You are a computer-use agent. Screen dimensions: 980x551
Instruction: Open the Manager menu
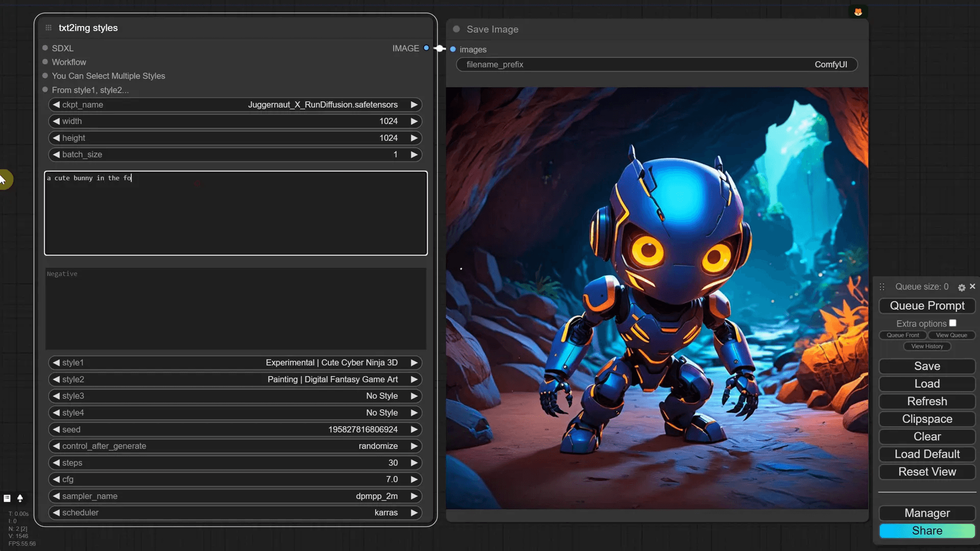tap(927, 513)
